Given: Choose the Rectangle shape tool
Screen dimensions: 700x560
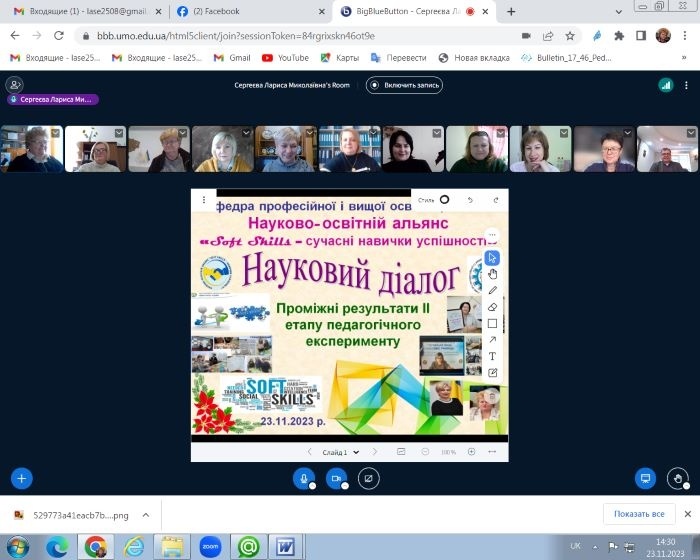Looking at the screenshot, I should [492, 323].
